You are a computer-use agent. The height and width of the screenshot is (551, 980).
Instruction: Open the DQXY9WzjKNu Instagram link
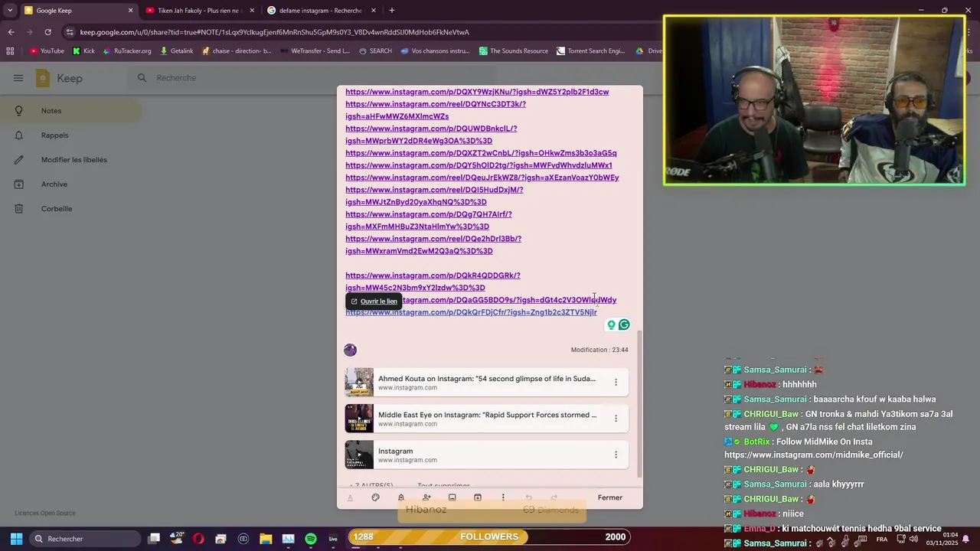(477, 92)
